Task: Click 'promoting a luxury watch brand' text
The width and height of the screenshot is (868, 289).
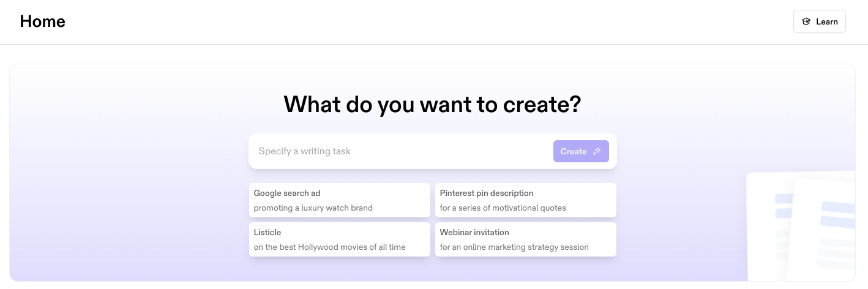Action: (313, 208)
